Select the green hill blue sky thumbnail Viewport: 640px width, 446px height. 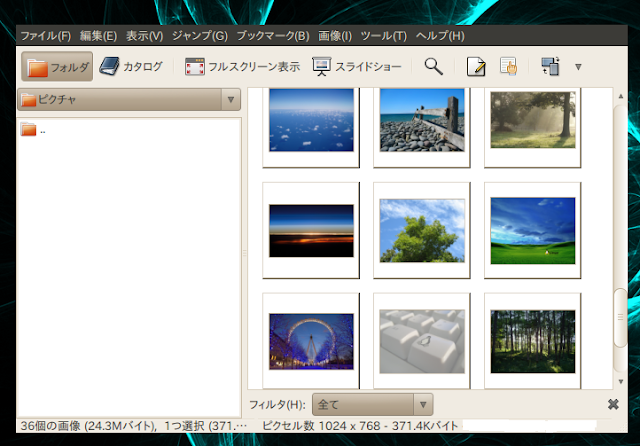tap(533, 231)
